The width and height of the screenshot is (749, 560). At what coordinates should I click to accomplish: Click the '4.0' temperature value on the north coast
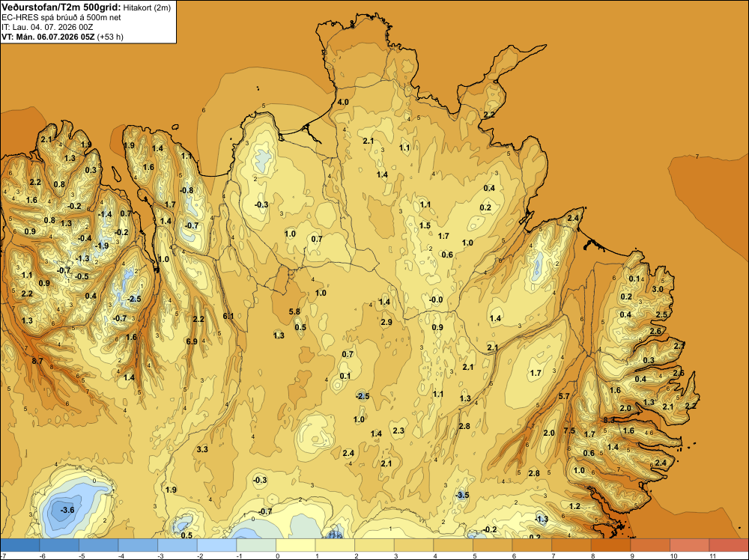pos(343,102)
